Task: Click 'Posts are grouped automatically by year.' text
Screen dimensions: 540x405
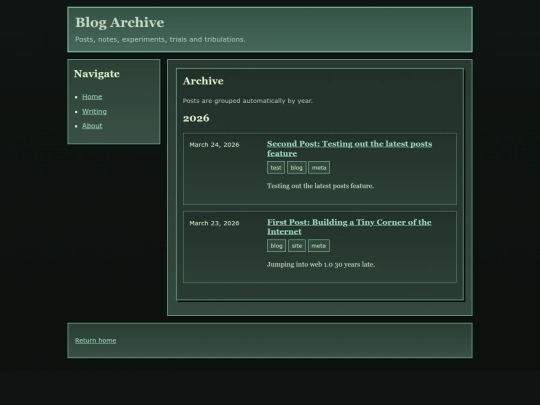Action: [248, 101]
